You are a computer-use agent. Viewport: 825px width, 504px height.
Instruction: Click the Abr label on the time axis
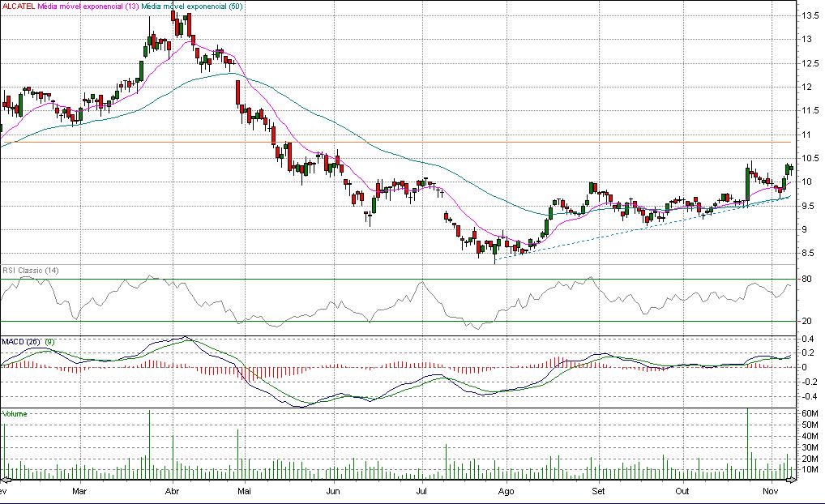(x=172, y=491)
